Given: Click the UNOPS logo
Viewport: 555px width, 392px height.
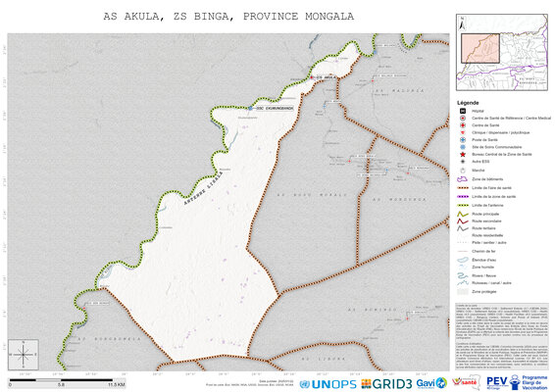Looking at the screenshot, I should click(x=328, y=384).
